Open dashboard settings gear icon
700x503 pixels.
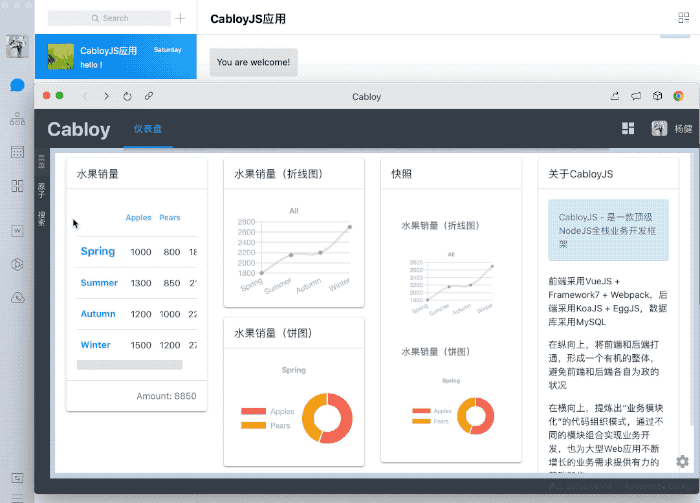tap(682, 461)
